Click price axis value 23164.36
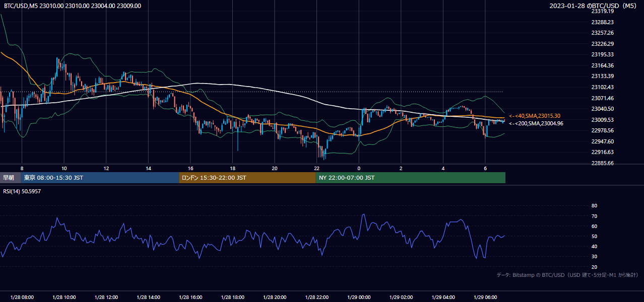Image resolution: width=644 pixels, height=302 pixels. coord(603,65)
